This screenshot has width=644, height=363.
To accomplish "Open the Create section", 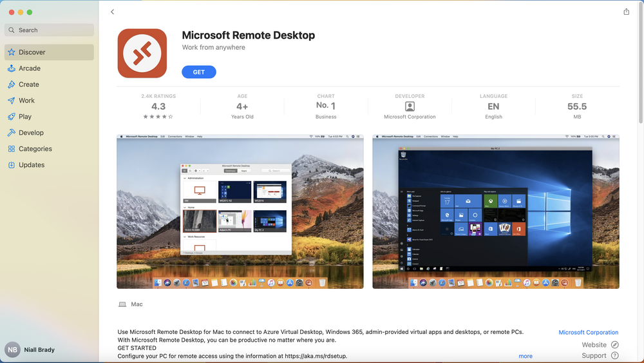I will tap(50, 84).
